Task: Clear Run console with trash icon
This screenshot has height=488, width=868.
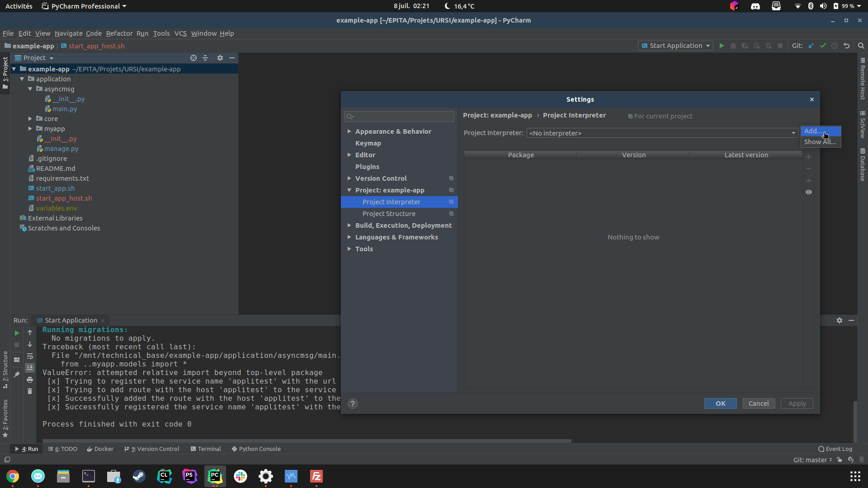Action: point(30,391)
